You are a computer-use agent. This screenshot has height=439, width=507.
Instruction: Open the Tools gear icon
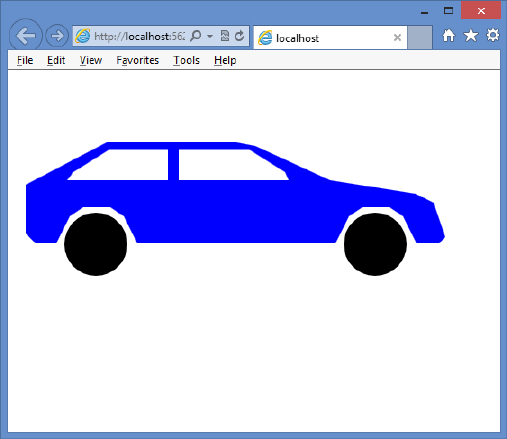[x=493, y=35]
